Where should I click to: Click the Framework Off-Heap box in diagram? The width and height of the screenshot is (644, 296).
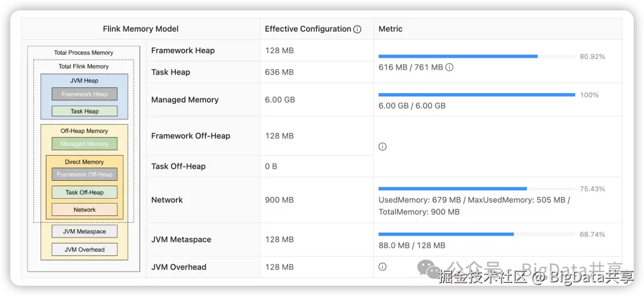pos(85,174)
